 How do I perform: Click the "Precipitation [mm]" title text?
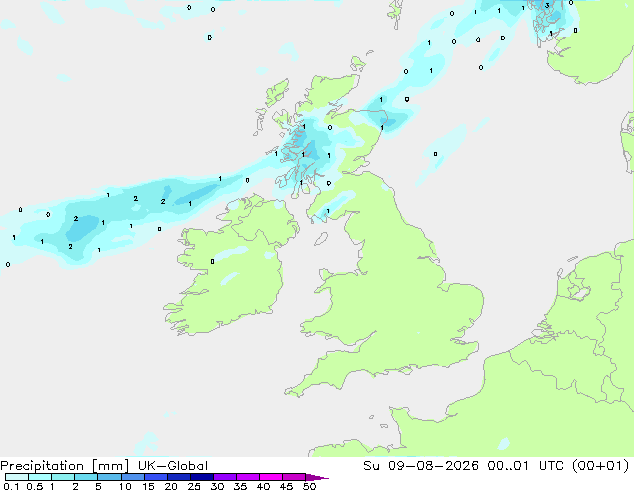(x=64, y=466)
